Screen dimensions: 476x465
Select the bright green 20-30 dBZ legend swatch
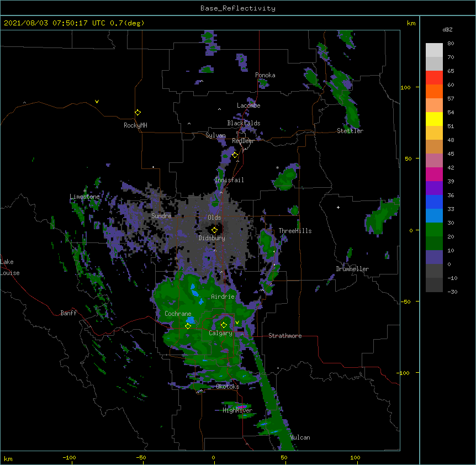434,230
